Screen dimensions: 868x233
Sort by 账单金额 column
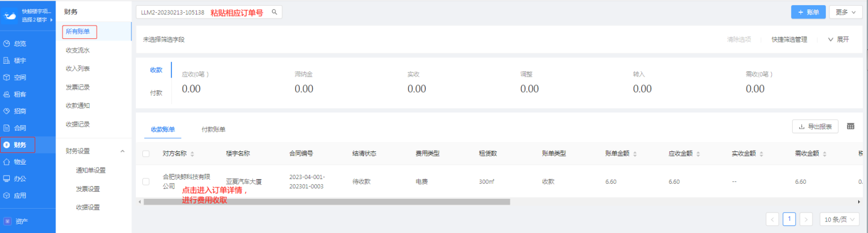[635, 154]
